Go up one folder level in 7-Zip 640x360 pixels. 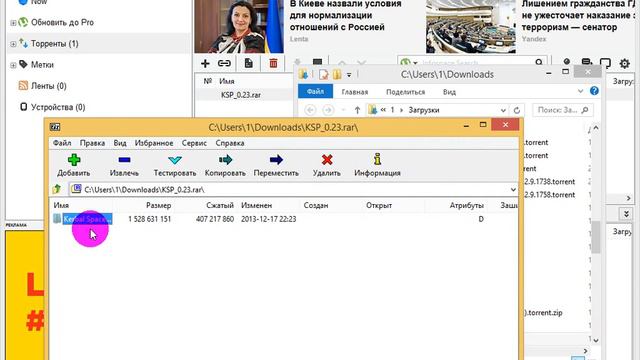coord(57,189)
